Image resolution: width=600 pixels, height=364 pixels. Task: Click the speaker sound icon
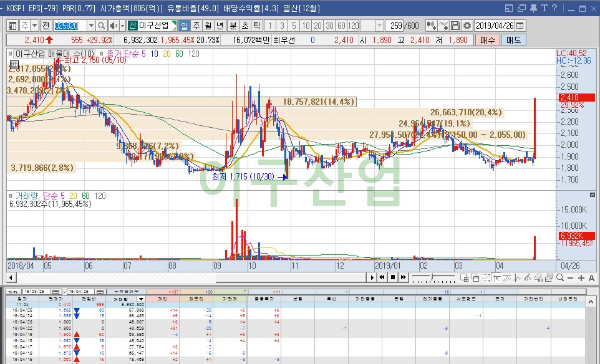[114, 26]
